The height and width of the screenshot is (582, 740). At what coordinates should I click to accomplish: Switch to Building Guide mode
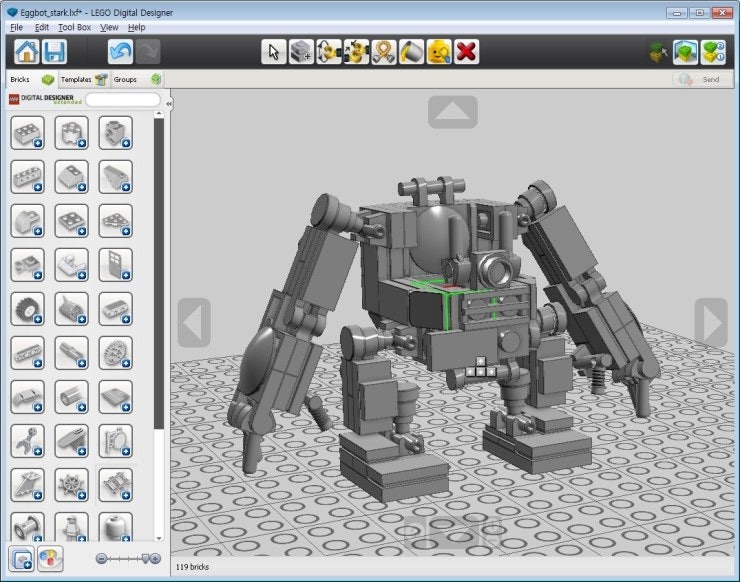pos(714,51)
